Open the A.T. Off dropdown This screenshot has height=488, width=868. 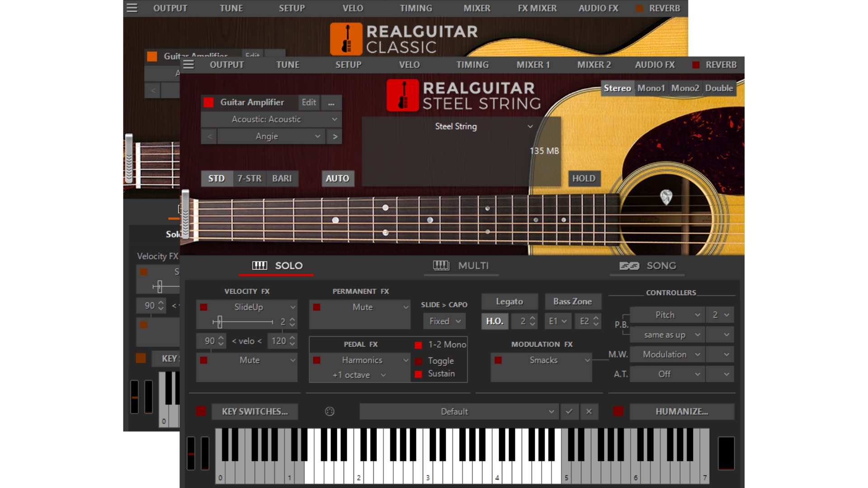click(x=668, y=374)
